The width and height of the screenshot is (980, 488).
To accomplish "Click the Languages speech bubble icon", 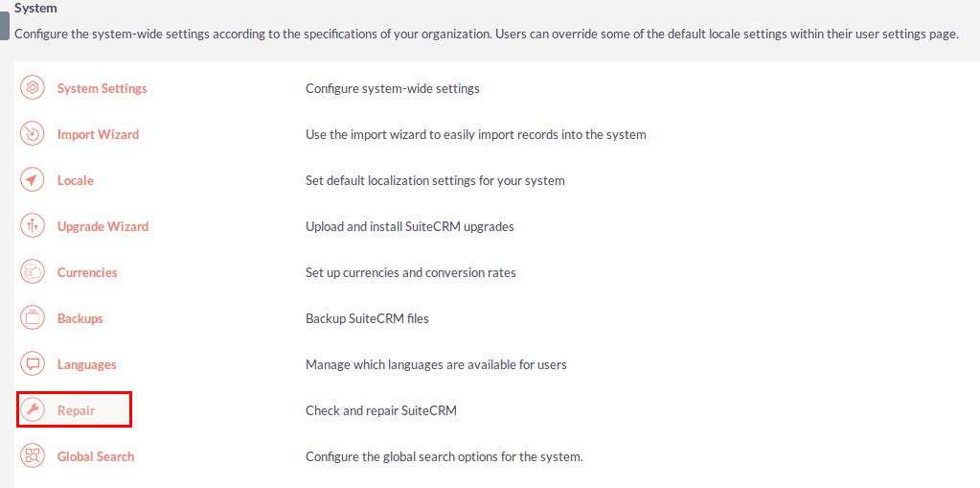I will [x=33, y=364].
